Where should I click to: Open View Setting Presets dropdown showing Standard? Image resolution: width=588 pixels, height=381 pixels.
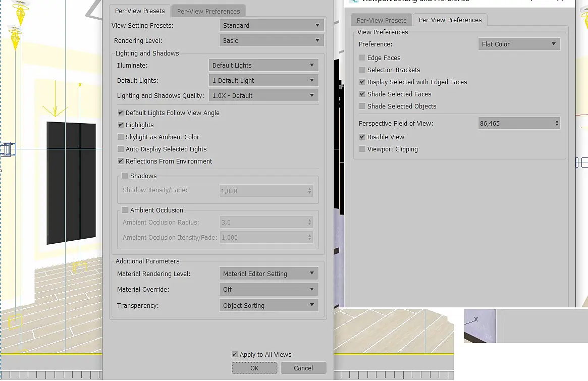(x=272, y=26)
